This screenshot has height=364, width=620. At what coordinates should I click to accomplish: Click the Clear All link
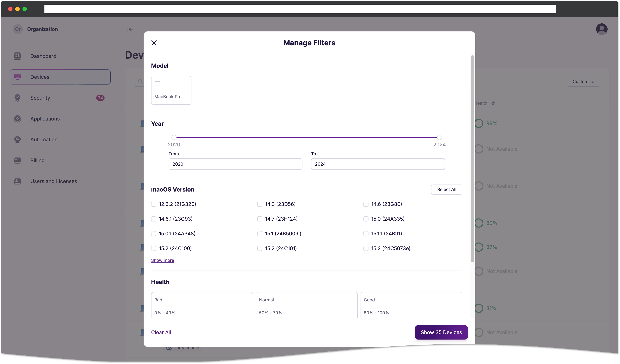(161, 332)
